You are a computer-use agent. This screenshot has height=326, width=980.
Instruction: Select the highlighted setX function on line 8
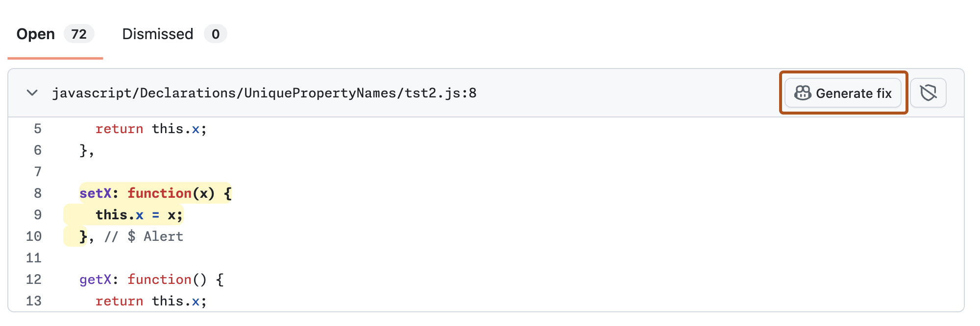coord(96,193)
